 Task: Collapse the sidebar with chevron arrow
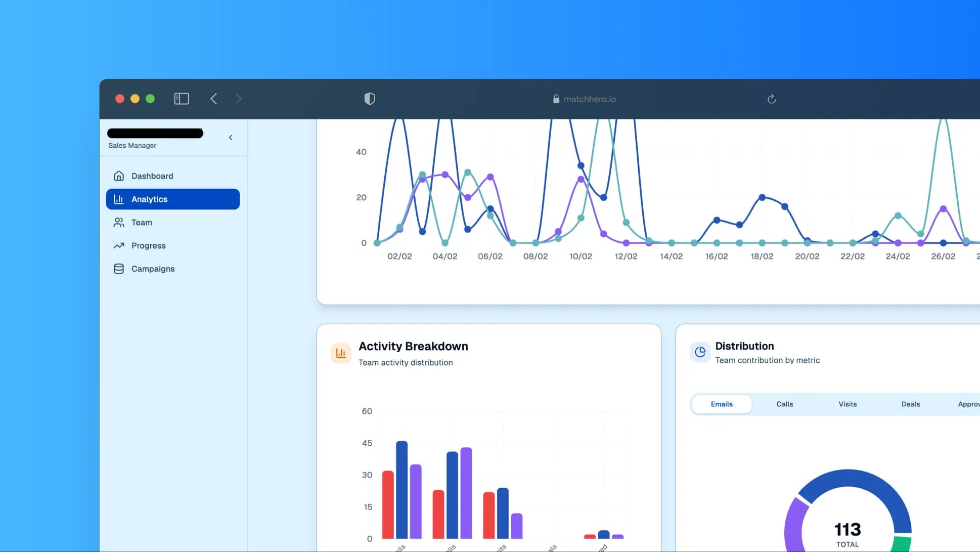point(231,138)
